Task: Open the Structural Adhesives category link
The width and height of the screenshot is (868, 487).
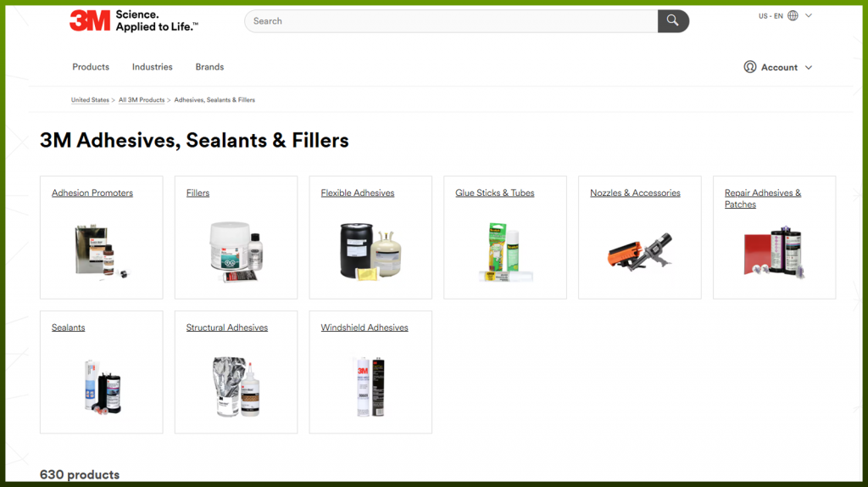Action: point(227,327)
